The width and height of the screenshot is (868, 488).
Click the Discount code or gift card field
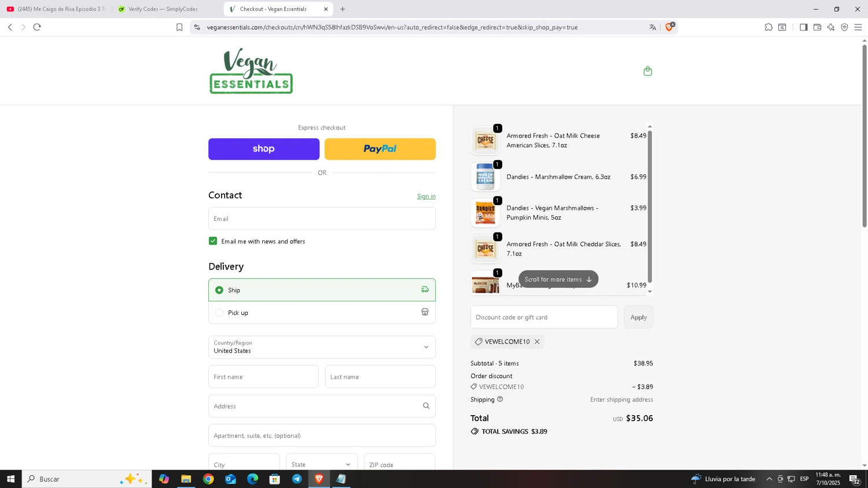click(x=544, y=317)
